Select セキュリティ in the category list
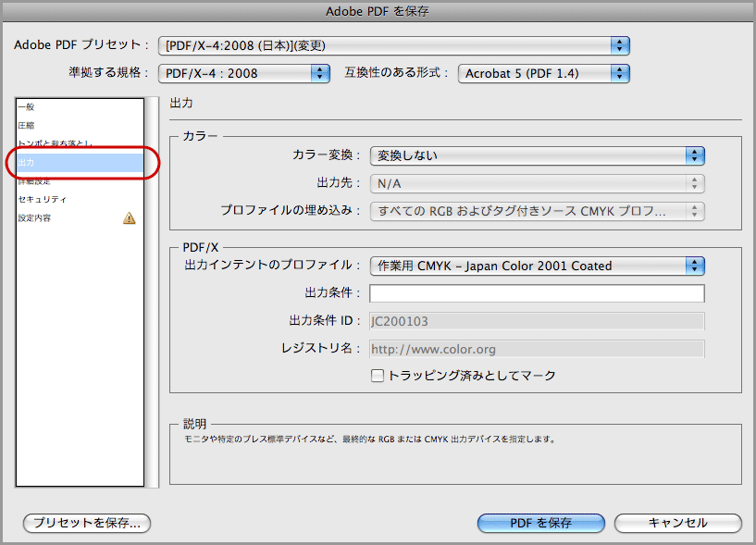 coord(80,199)
